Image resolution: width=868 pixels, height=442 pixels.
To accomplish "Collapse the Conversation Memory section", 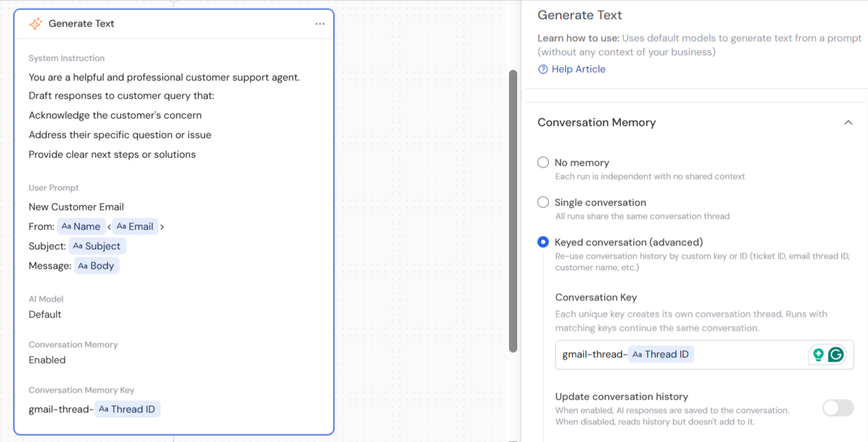I will pyautogui.click(x=848, y=122).
